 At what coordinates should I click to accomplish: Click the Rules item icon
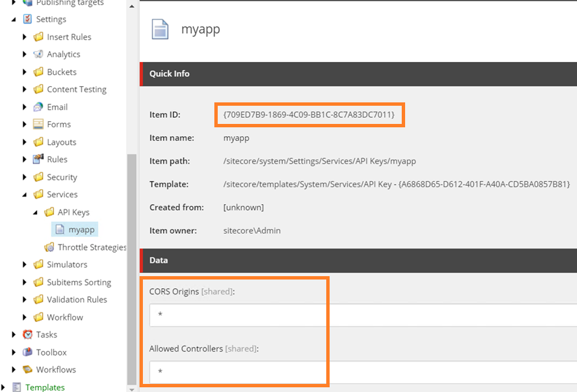[x=38, y=160]
